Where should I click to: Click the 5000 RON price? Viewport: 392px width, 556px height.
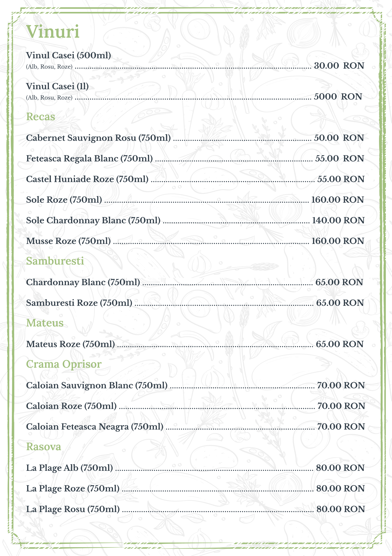(338, 97)
